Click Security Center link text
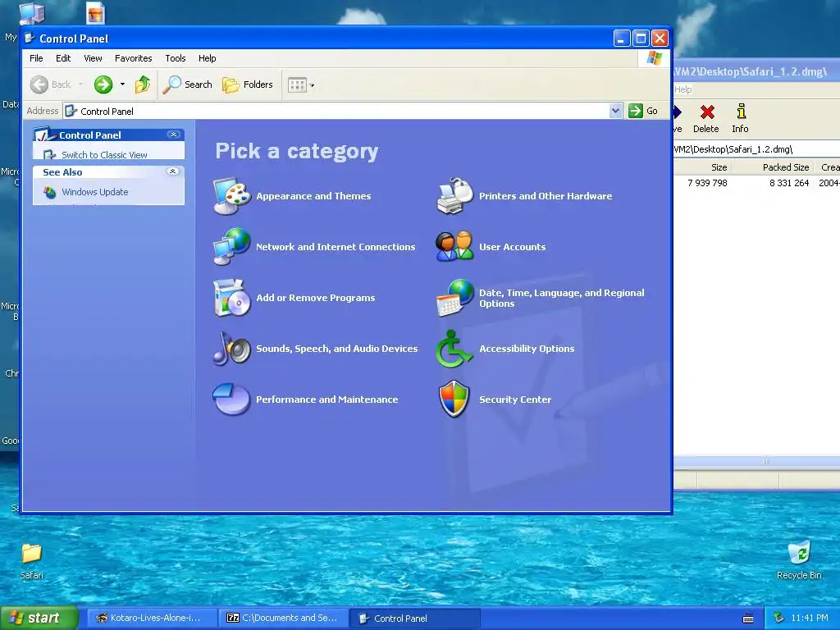Viewport: 840px width, 630px height. click(515, 399)
